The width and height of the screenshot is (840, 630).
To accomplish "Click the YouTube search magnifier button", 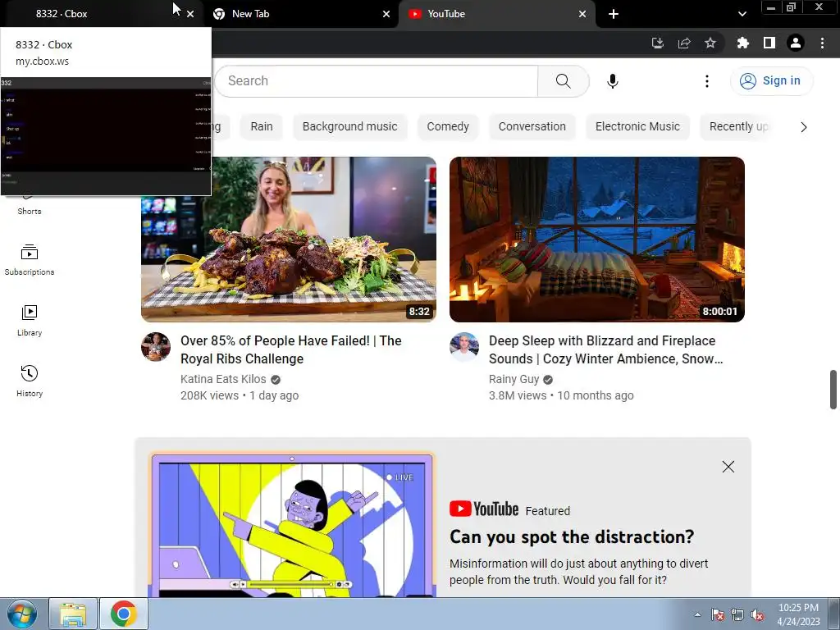I will 563,81.
